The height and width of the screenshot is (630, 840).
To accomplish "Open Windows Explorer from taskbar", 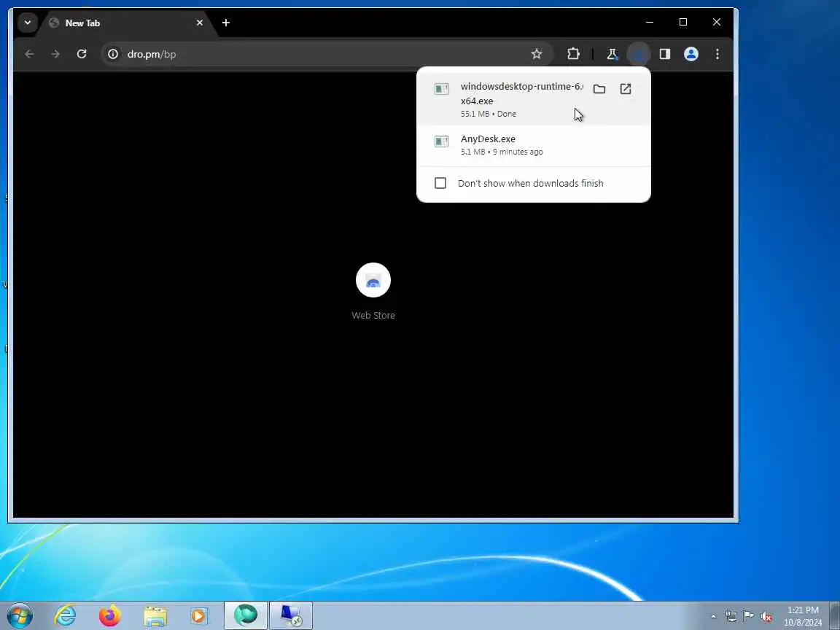I will (155, 616).
